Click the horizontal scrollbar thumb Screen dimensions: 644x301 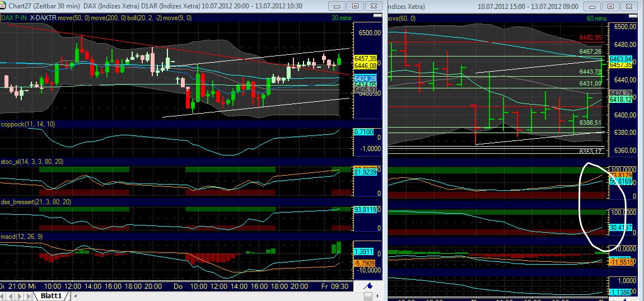pos(368,295)
